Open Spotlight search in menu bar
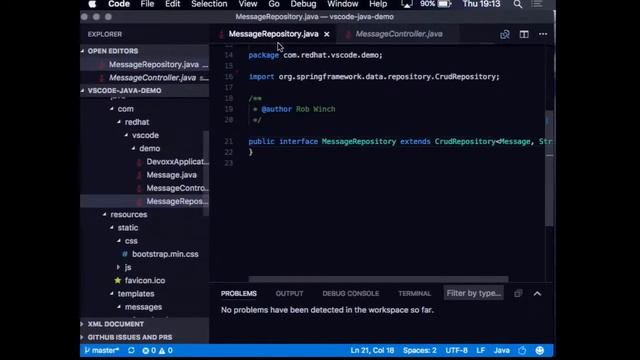The height and width of the screenshot is (360, 640). (x=518, y=4)
